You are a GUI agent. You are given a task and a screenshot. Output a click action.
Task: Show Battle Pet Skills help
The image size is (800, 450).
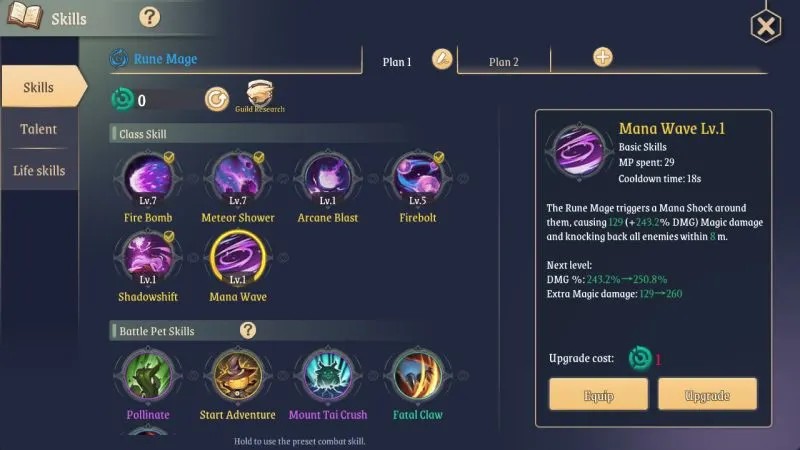click(x=248, y=330)
